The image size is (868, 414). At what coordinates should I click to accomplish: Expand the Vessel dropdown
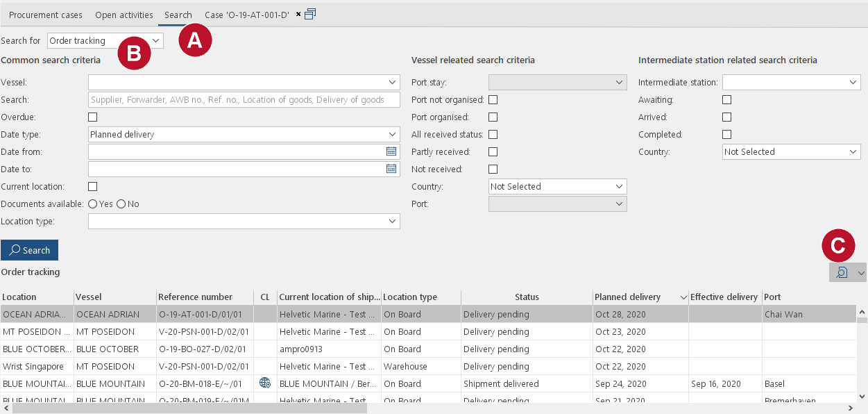click(244, 82)
